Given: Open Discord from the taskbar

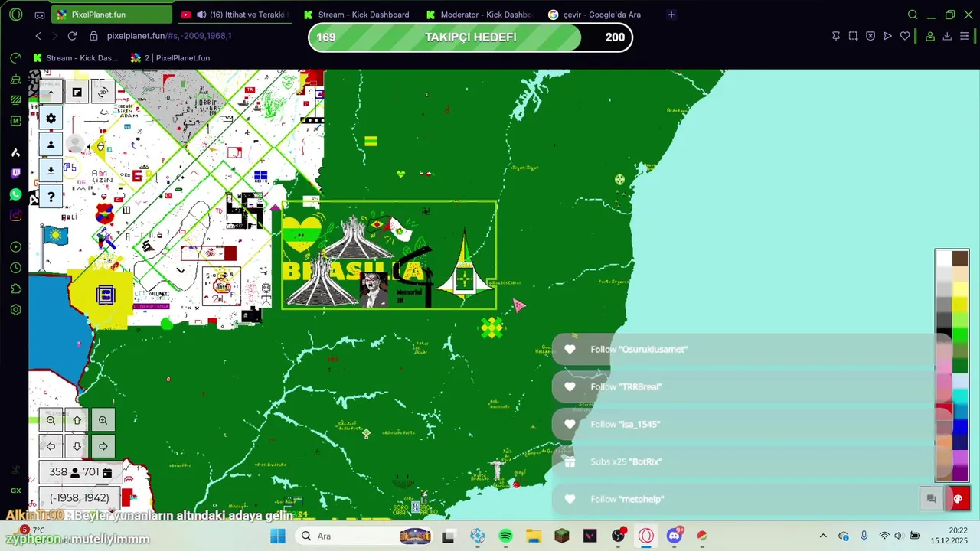Looking at the screenshot, I should pyautogui.click(x=675, y=536).
